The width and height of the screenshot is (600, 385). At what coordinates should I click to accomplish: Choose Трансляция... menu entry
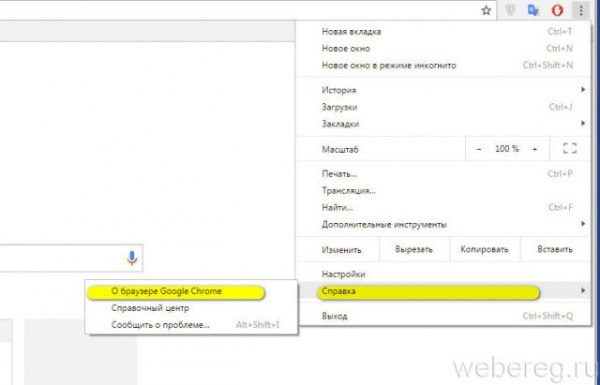click(x=444, y=191)
